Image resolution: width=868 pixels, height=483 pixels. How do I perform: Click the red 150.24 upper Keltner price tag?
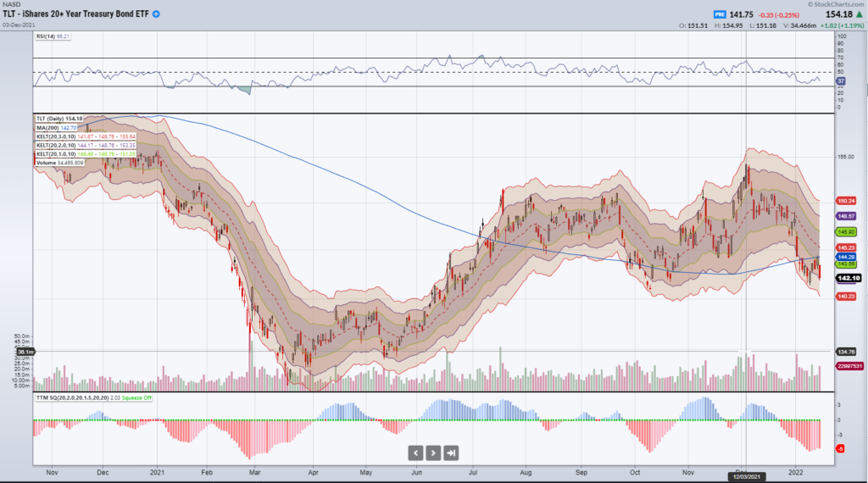847,202
